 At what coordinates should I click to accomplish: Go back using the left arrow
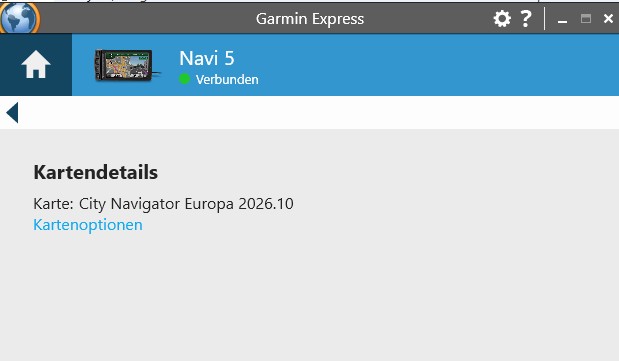pyautogui.click(x=12, y=113)
